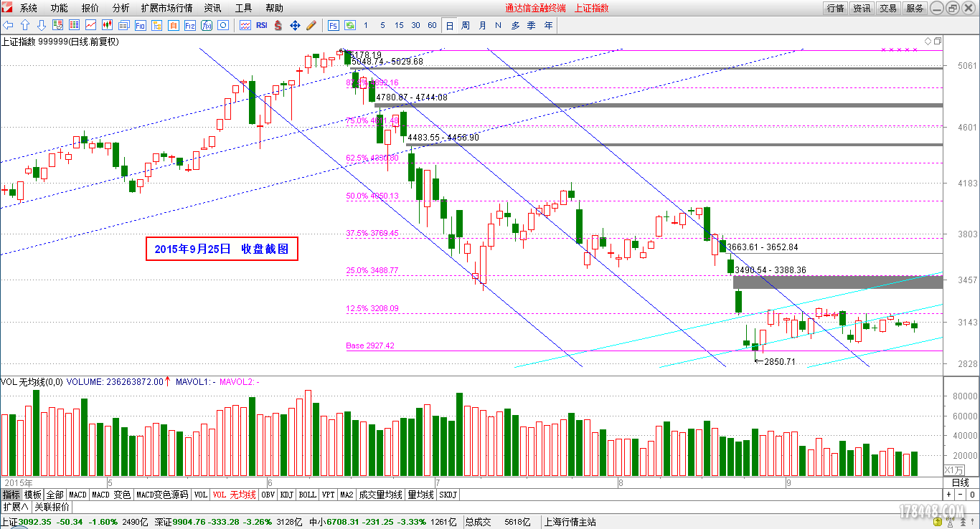The image size is (980, 529).
Task: Select the candlestick chart toolbar icon
Action: [x=107, y=25]
